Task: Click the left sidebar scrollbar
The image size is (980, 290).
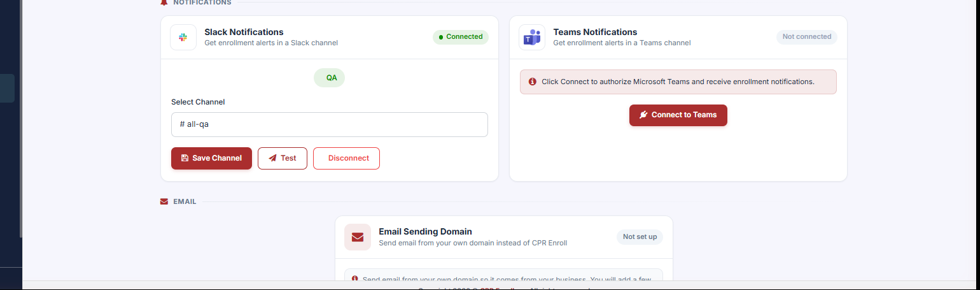Action: [x=20, y=119]
